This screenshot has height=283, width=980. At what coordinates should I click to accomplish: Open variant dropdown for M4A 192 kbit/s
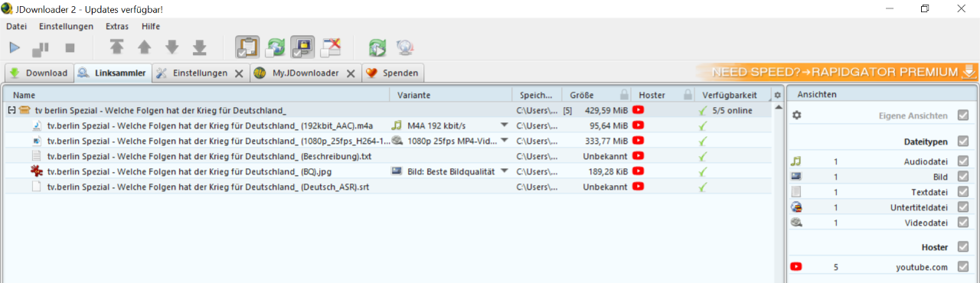pyautogui.click(x=504, y=125)
